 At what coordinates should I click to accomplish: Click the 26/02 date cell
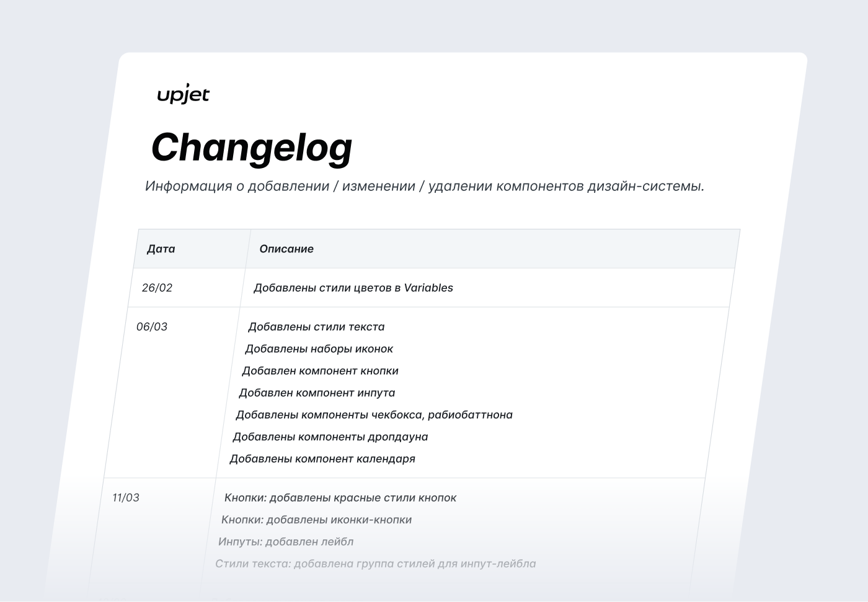click(x=157, y=288)
